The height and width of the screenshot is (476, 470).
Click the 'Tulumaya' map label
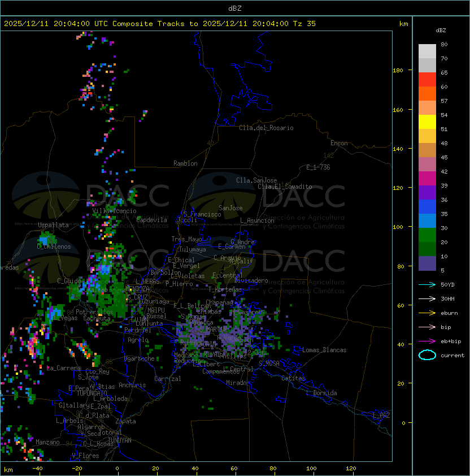pyautogui.click(x=193, y=249)
